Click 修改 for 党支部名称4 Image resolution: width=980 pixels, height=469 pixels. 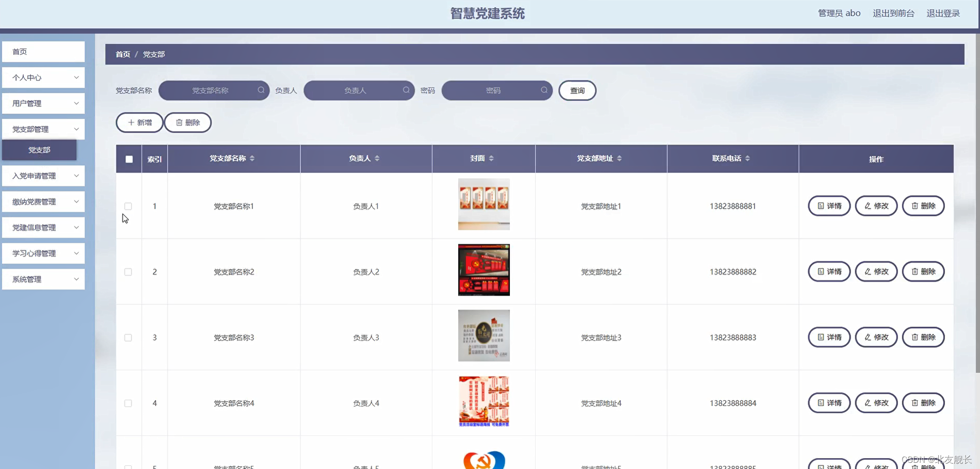876,402
